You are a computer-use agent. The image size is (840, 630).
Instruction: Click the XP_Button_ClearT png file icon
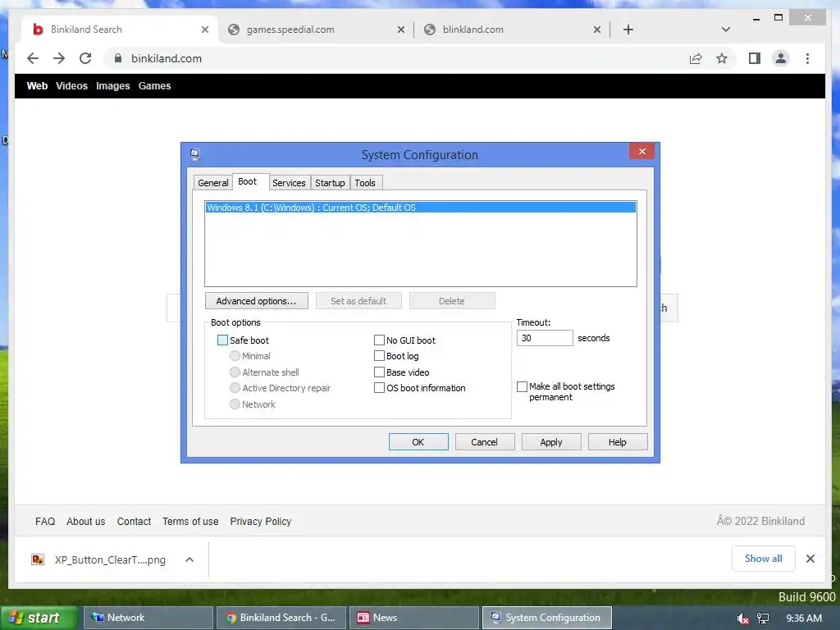point(38,559)
